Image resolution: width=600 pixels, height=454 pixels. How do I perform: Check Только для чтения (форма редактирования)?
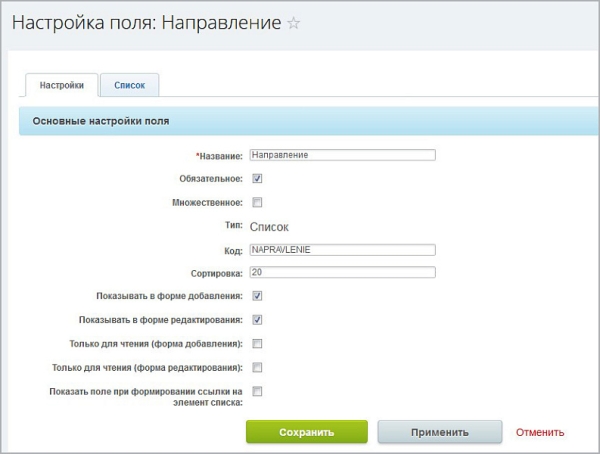[x=257, y=367]
